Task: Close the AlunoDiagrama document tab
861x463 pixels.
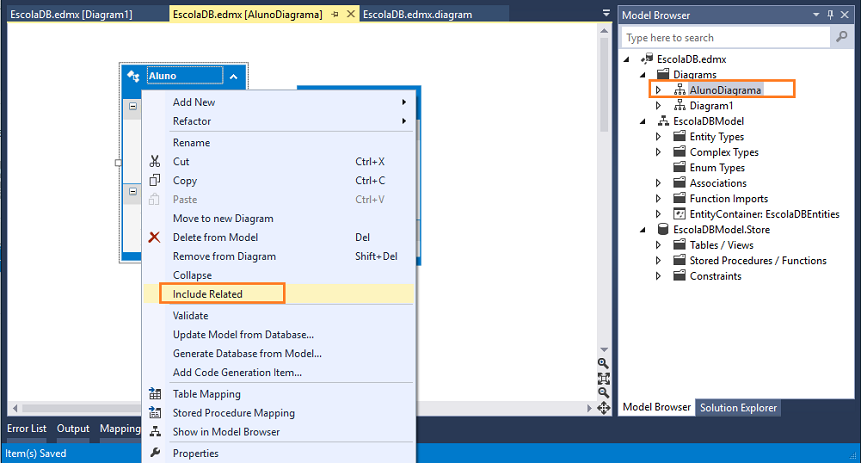Action: coord(350,14)
